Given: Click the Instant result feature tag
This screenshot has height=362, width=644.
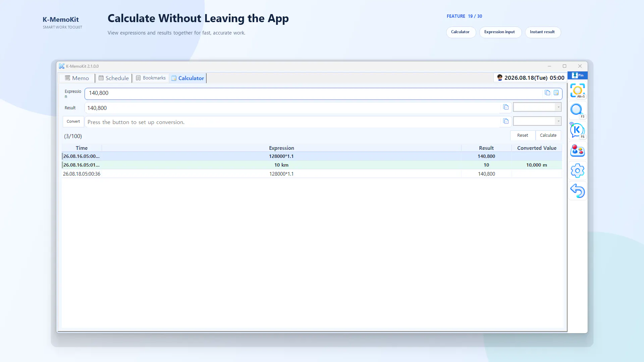Looking at the screenshot, I should coord(542,32).
